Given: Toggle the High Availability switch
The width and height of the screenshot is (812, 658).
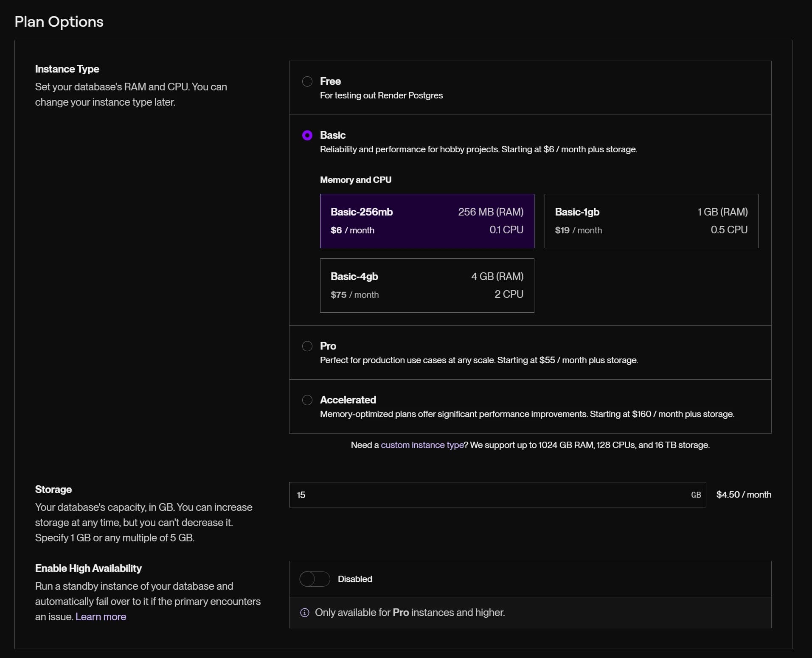Looking at the screenshot, I should click(x=315, y=579).
